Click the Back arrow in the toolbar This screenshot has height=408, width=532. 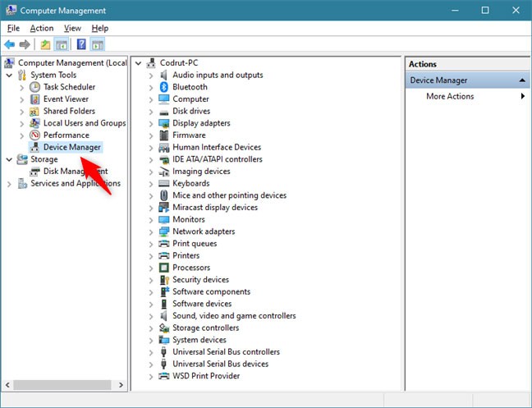9,44
